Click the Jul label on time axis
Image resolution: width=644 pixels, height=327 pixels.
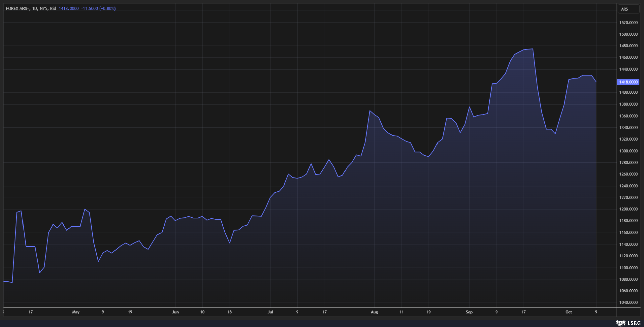tap(270, 312)
